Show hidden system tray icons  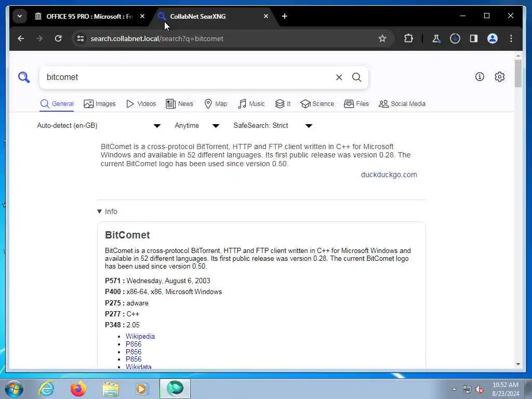point(454,389)
